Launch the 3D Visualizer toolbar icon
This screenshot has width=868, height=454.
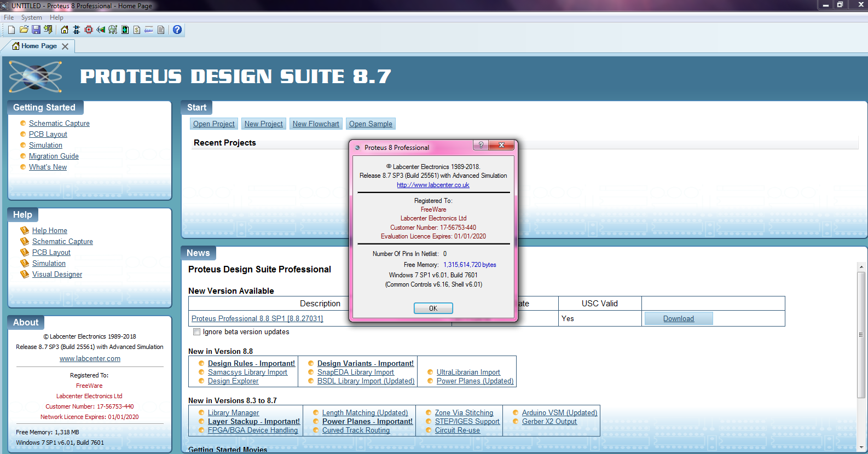(101, 30)
